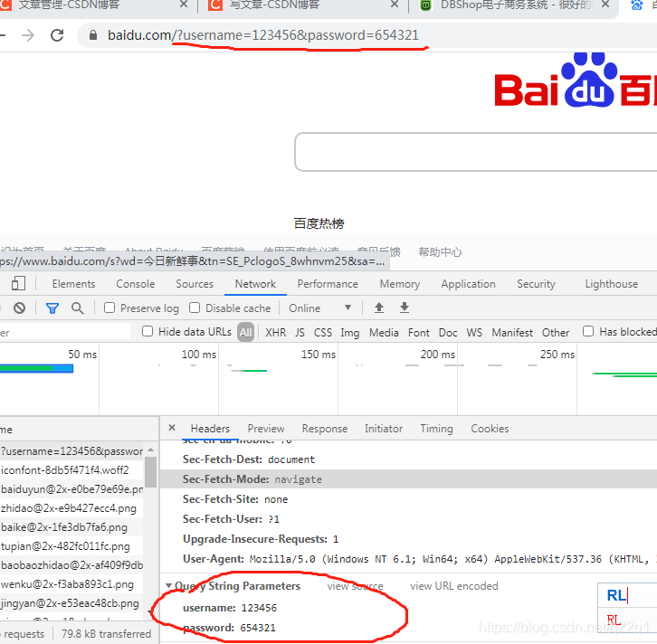Export HAR file with the download arrow
This screenshot has width=657, height=644.
pyautogui.click(x=405, y=308)
